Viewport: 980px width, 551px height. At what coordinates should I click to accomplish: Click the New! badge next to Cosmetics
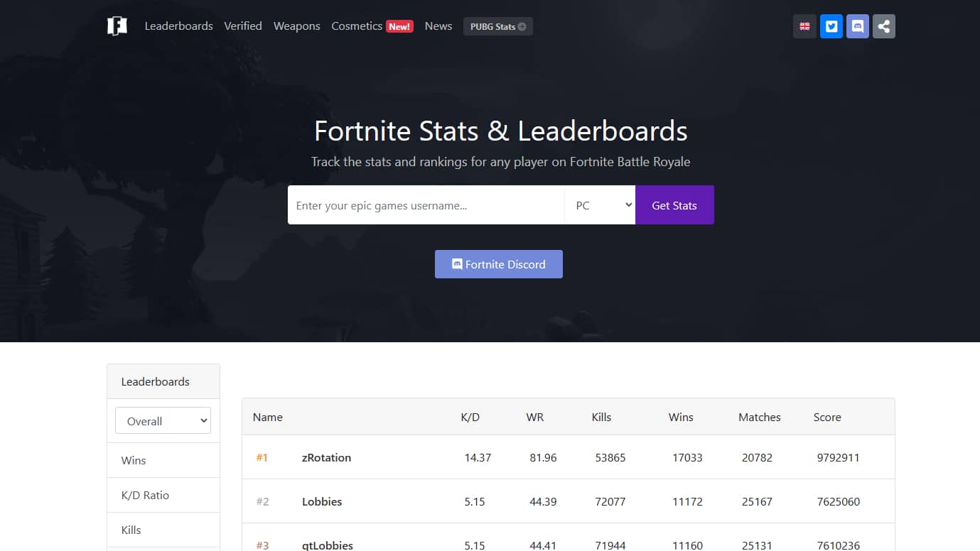point(399,26)
